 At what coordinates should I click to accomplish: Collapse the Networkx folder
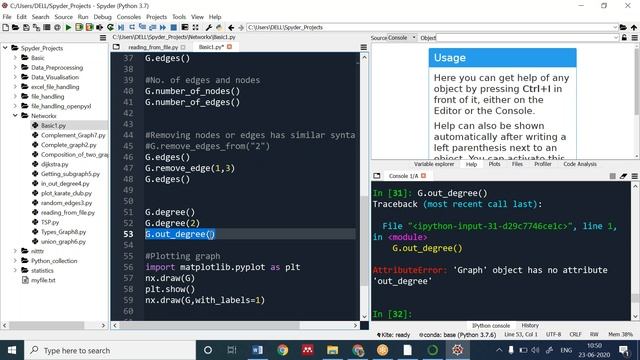click(x=15, y=116)
